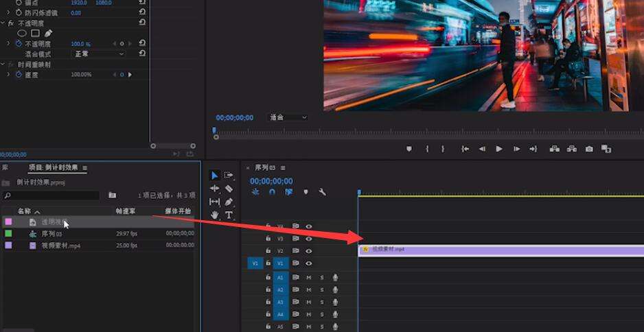The height and width of the screenshot is (332, 644).
Task: Click the new bin folder icon
Action: pos(112,195)
